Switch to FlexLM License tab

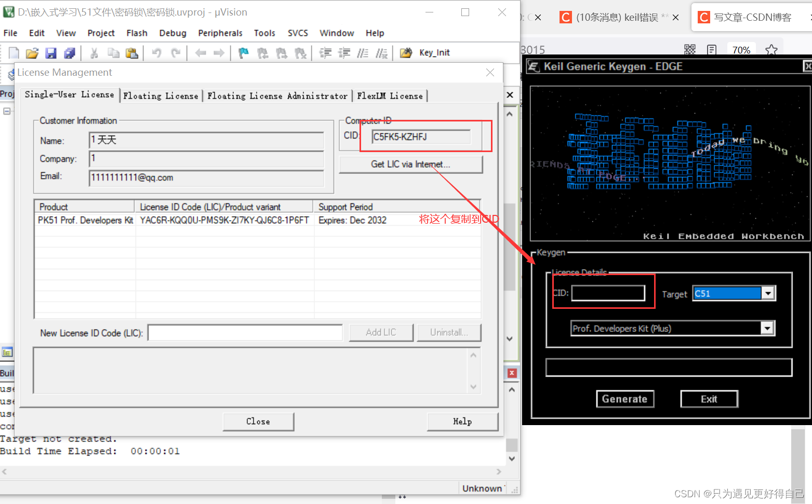(390, 96)
